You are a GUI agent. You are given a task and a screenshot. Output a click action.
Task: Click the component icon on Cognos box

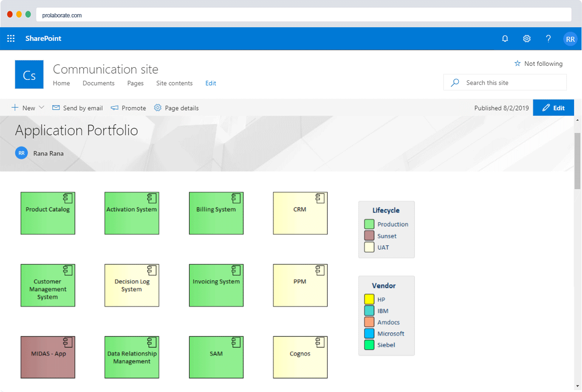coord(320,342)
